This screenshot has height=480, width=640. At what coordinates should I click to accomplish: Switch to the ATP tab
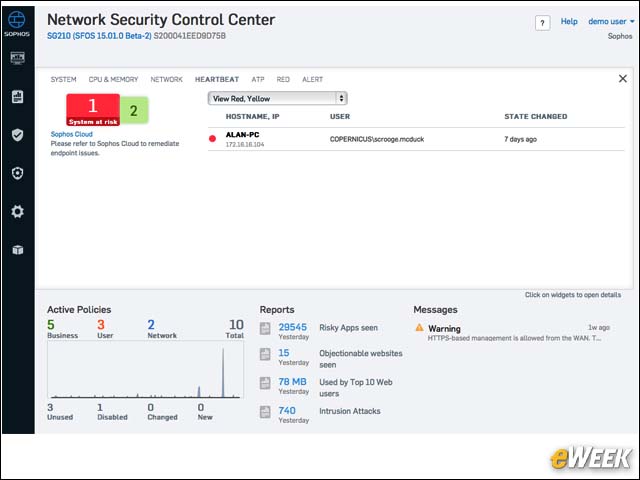(258, 79)
